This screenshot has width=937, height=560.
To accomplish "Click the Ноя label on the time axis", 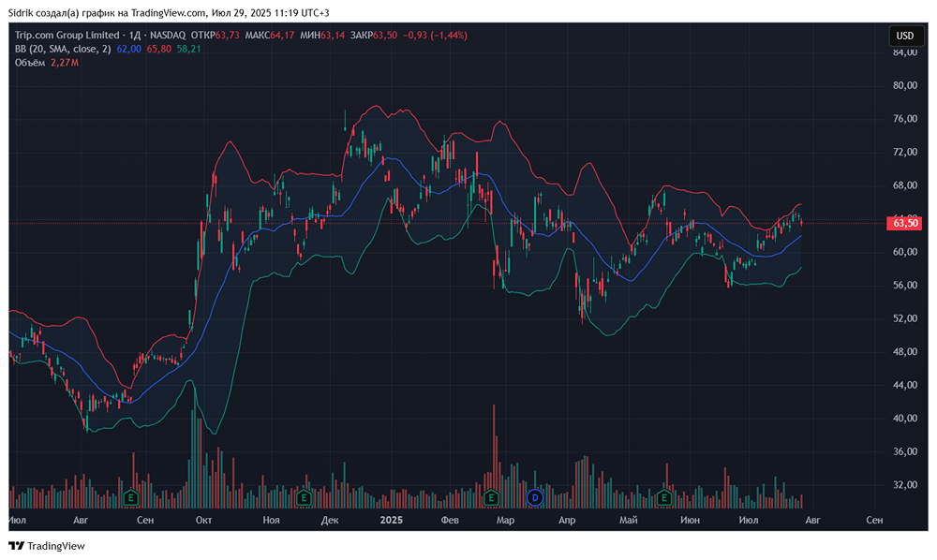I will (x=272, y=520).
